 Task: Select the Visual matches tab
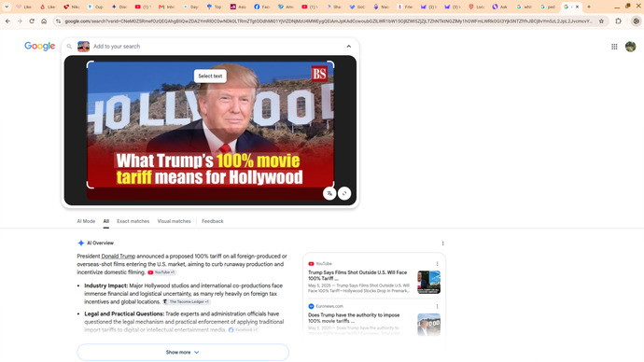175,221
